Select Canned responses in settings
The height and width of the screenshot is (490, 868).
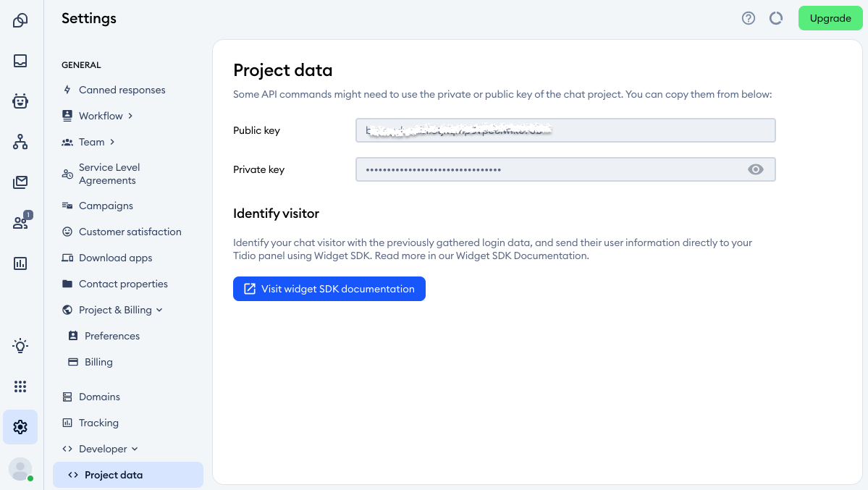tap(122, 90)
